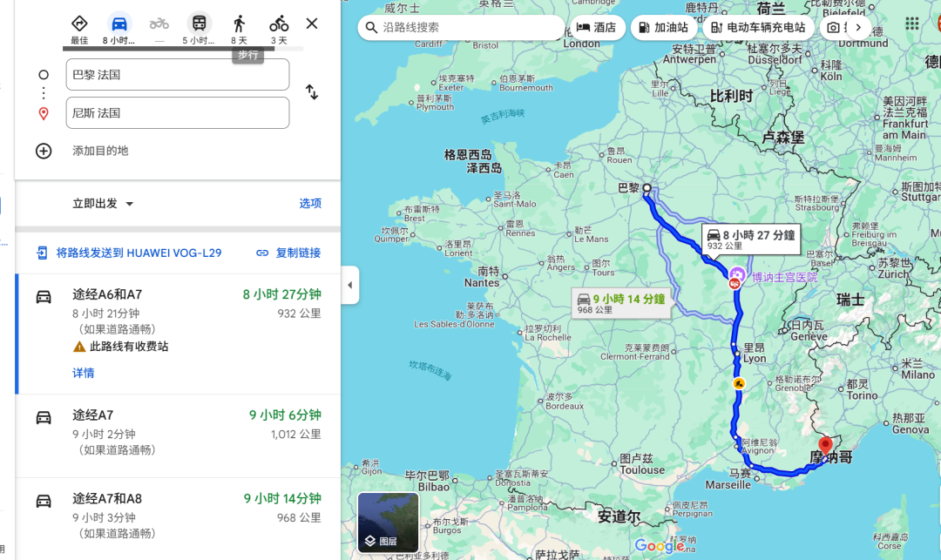Select the cycling mode icon

click(x=277, y=24)
